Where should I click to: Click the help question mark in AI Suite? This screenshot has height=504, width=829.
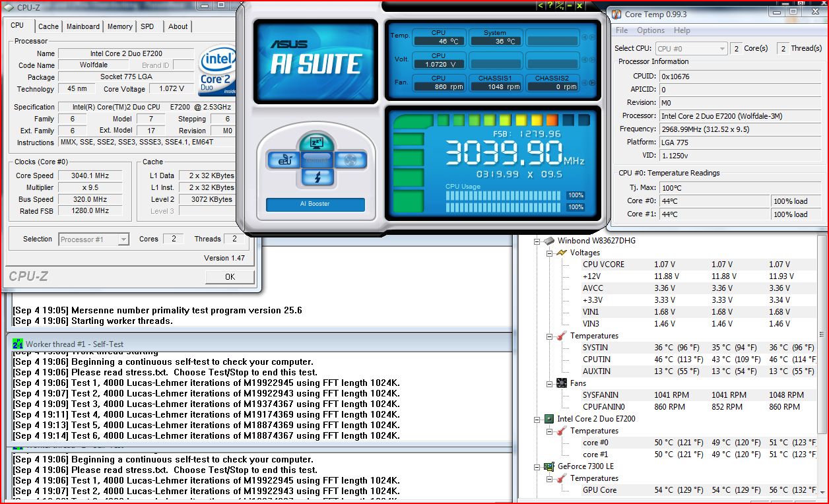(x=550, y=5)
